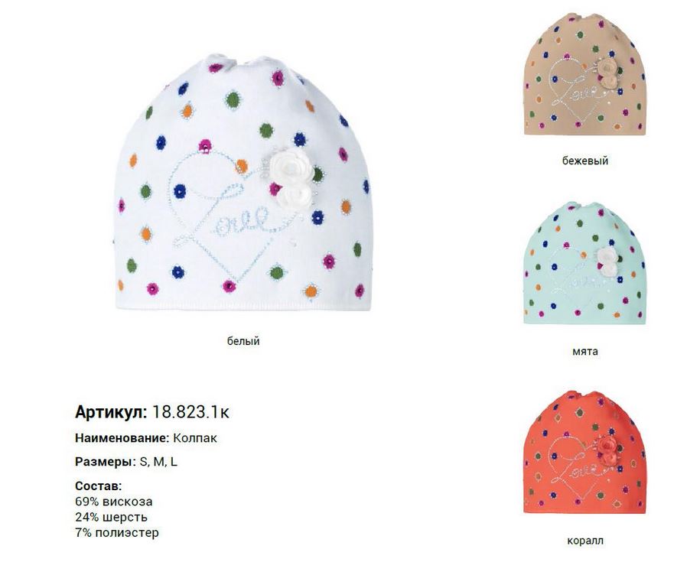Click the 'Состав:' heading
This screenshot has width=700, height=588.
click(x=98, y=486)
